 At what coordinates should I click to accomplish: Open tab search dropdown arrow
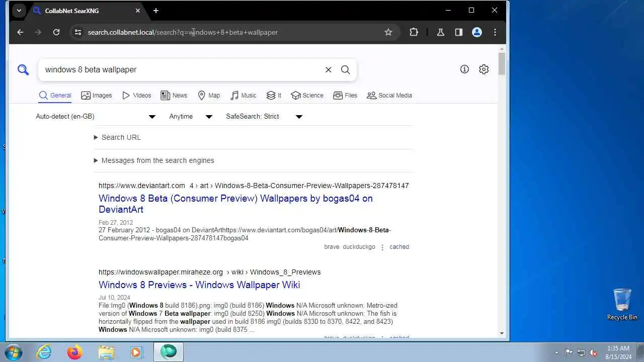(19, 11)
